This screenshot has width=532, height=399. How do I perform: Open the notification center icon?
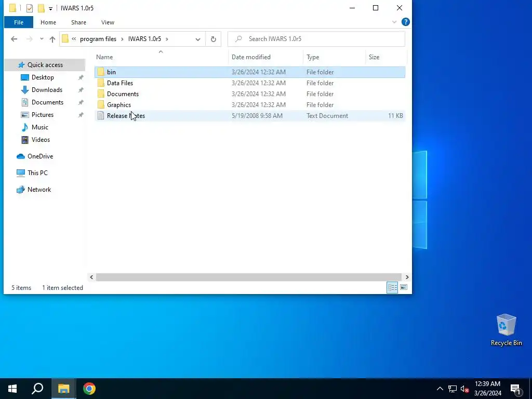click(x=516, y=389)
